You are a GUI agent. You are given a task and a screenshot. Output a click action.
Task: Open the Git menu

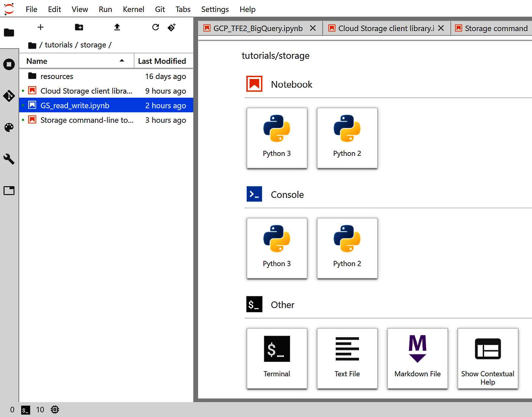(160, 9)
